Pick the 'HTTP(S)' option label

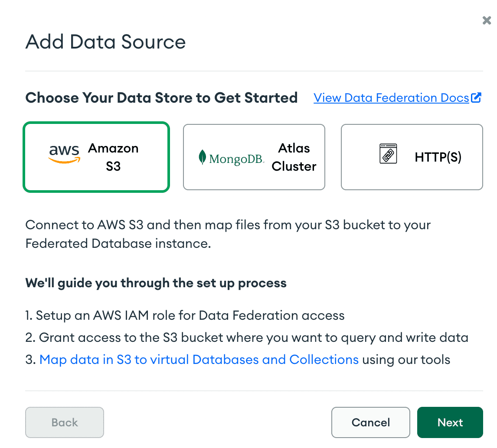(438, 157)
